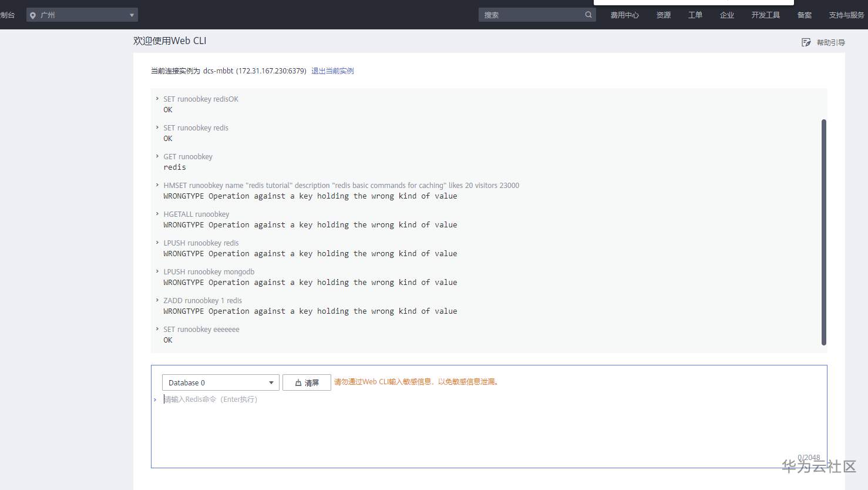
Task: Click the dcs-mbbt instance address text
Action: click(x=254, y=71)
